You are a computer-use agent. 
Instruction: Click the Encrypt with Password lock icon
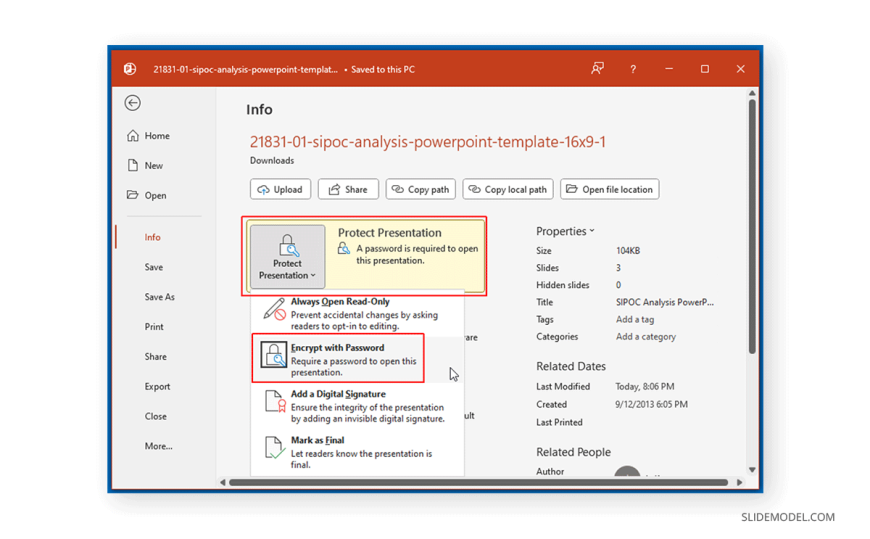273,356
